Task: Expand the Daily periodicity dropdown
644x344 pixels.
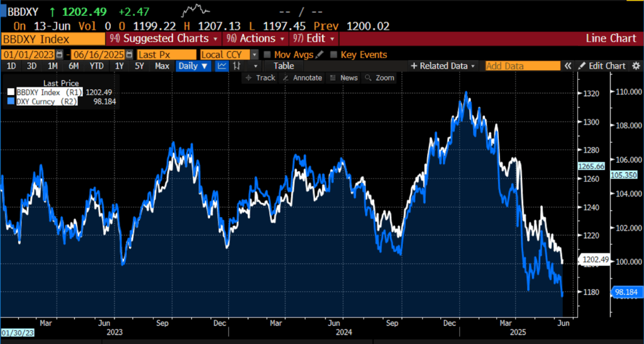Action: tap(193, 66)
